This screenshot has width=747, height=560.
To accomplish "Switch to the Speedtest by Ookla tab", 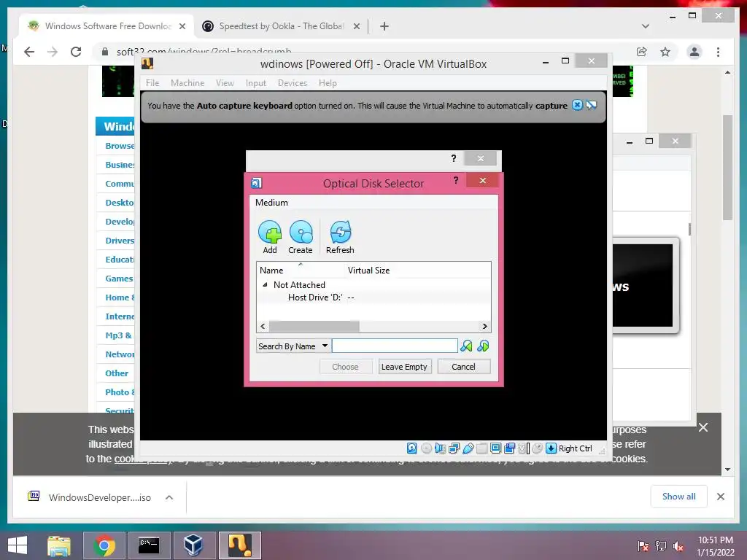I will pos(281,26).
